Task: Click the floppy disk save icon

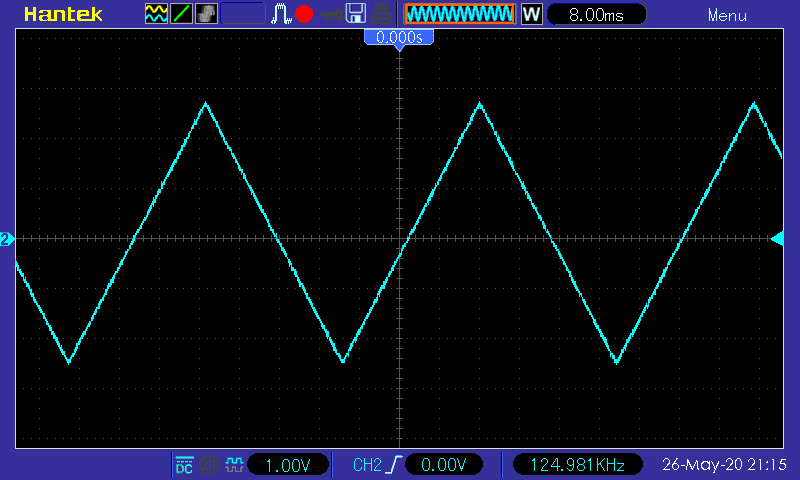Action: point(356,14)
